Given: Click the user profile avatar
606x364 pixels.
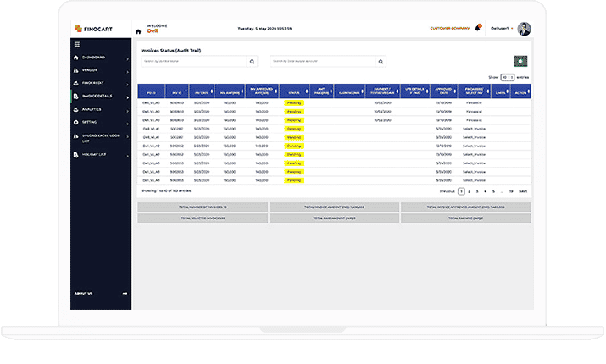Looking at the screenshot, I should [x=524, y=28].
